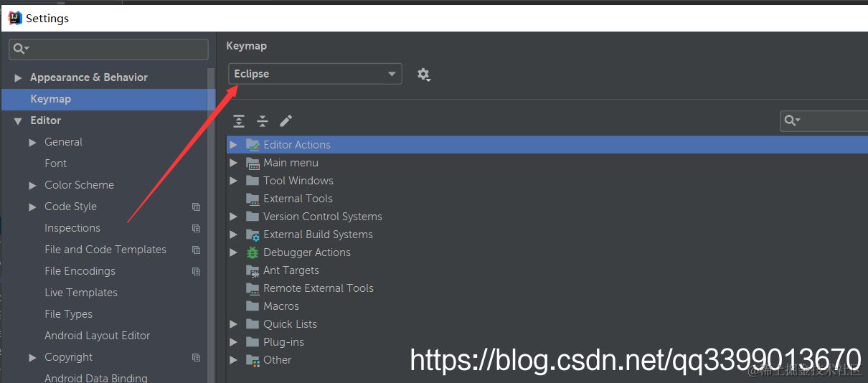This screenshot has height=383, width=868.
Task: Click the Ant Targets folder icon
Action: tap(253, 270)
